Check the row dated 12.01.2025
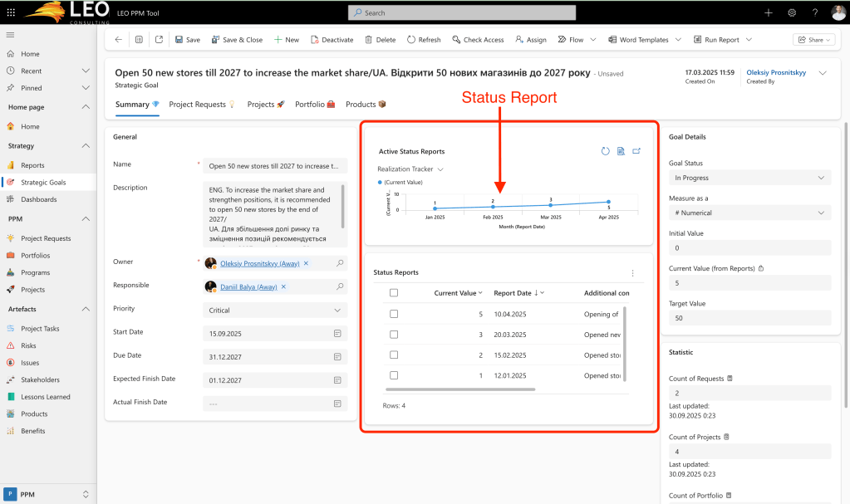 click(394, 375)
